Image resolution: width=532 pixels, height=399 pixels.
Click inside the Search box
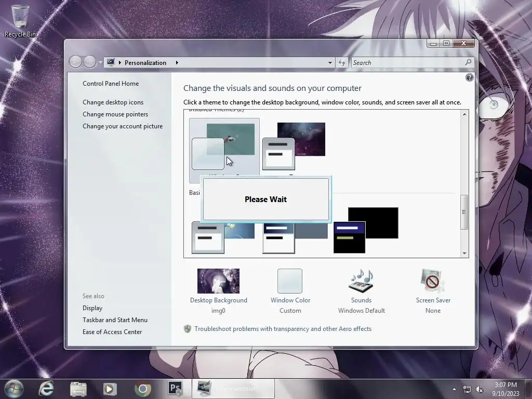coord(407,63)
